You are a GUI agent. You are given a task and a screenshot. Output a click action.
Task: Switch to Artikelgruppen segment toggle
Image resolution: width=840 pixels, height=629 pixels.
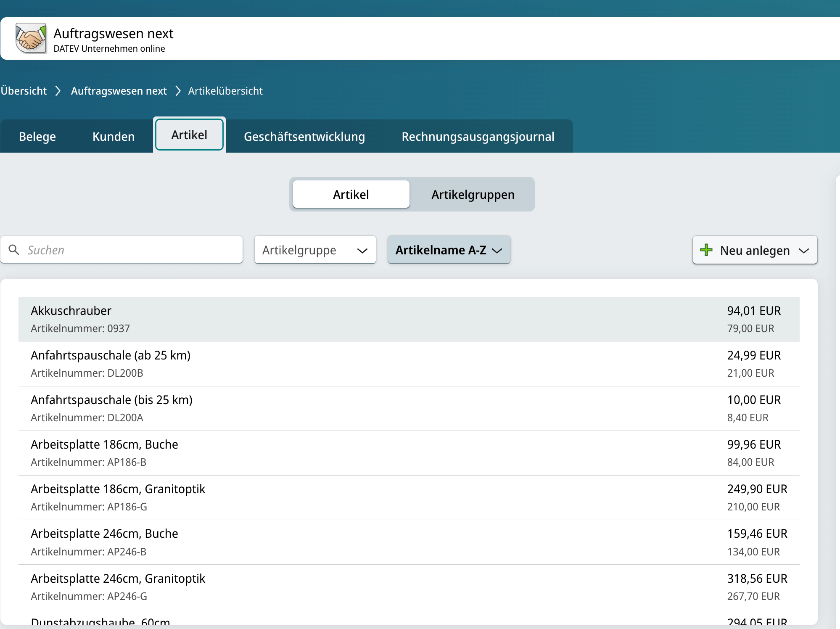(473, 195)
